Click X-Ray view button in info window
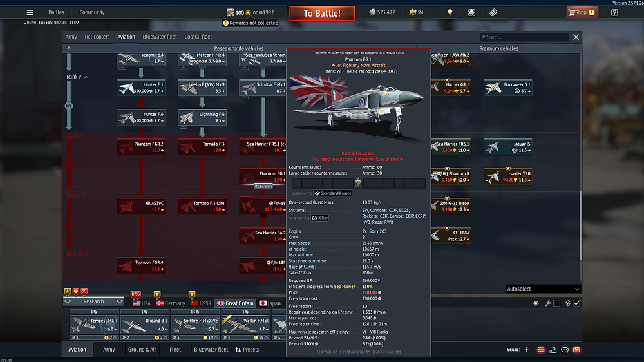This screenshot has height=362, width=644. tap(320, 218)
